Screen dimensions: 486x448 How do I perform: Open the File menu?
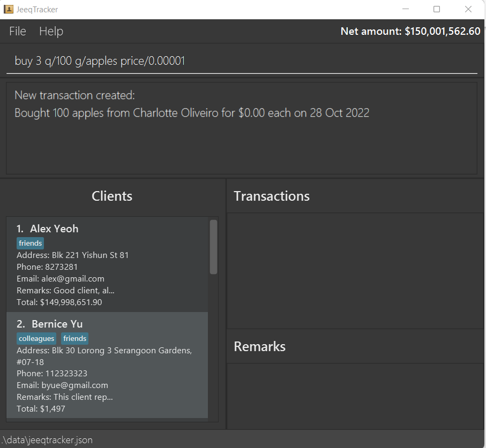pyautogui.click(x=18, y=31)
